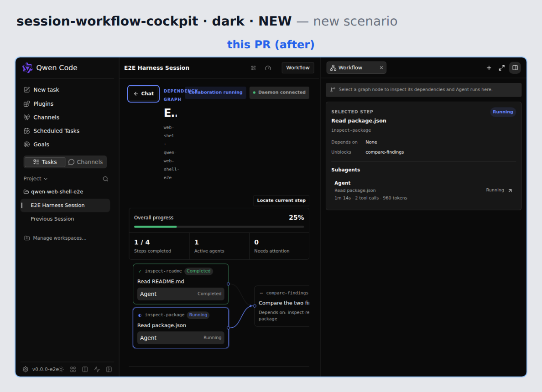Click the QR-style icon in session header

[253, 68]
